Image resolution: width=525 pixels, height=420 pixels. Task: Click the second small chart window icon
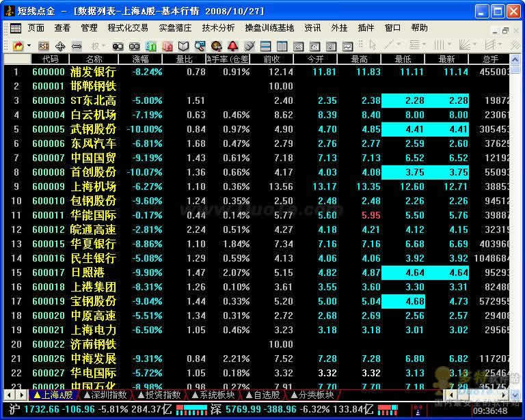pyautogui.click(x=314, y=46)
